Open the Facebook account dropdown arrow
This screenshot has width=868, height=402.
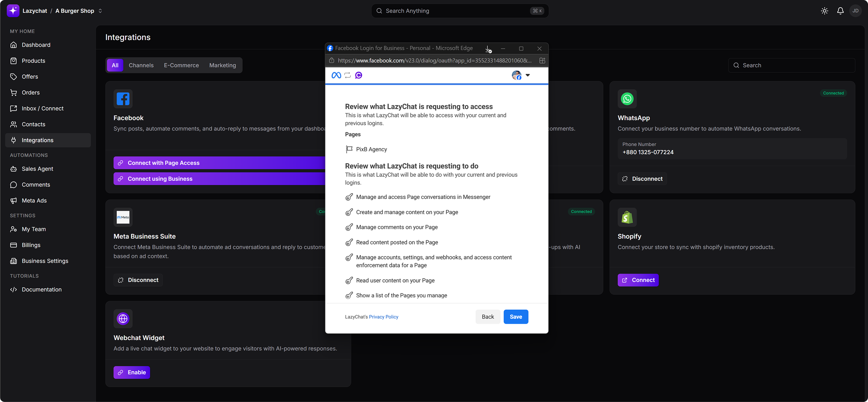click(x=528, y=75)
